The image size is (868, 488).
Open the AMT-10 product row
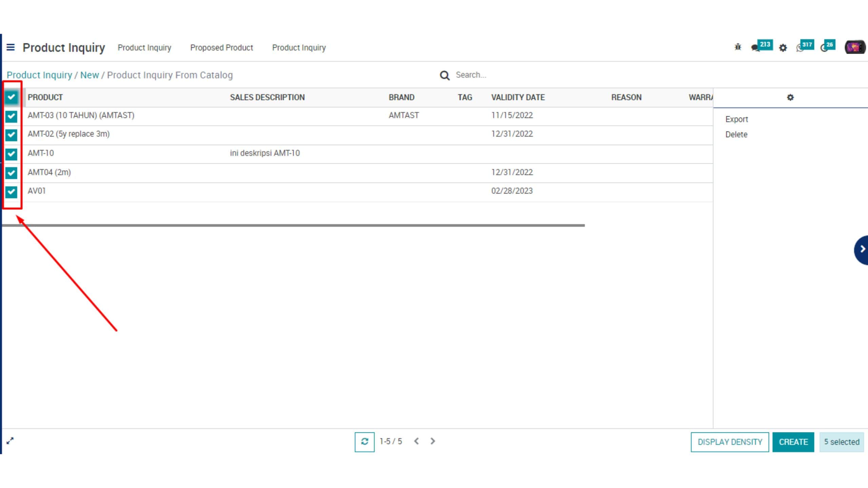coord(41,153)
